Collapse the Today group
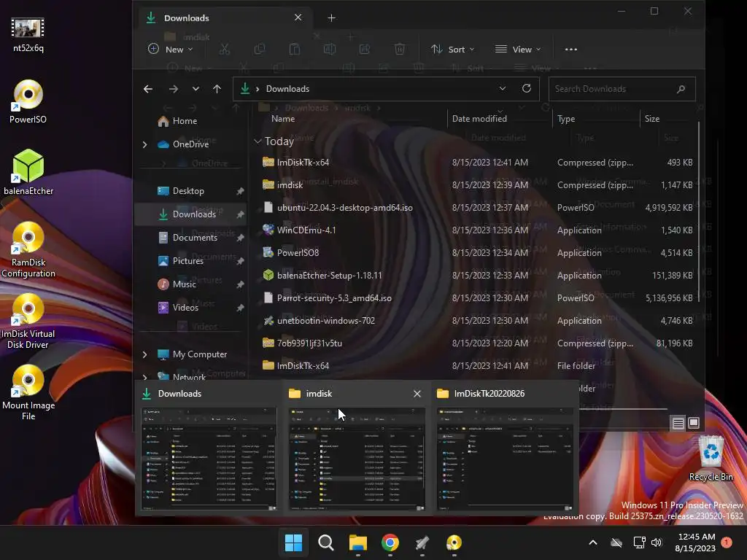 [x=258, y=141]
